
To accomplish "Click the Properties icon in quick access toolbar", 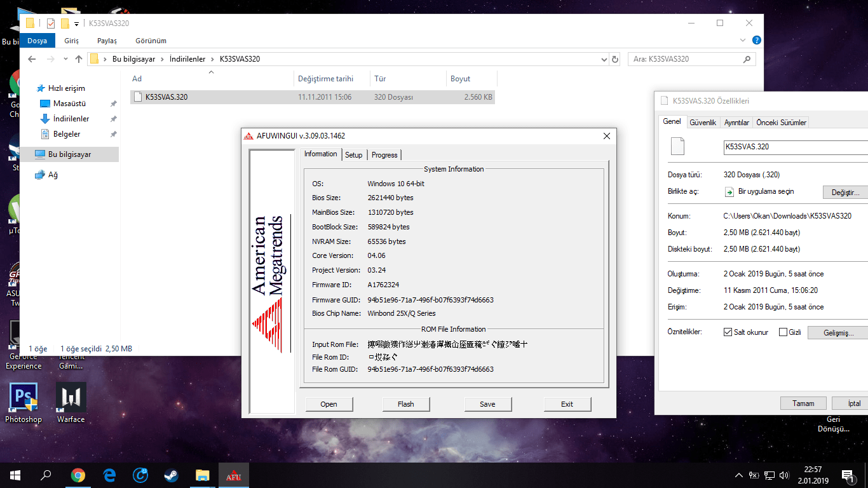I will 51,24.
